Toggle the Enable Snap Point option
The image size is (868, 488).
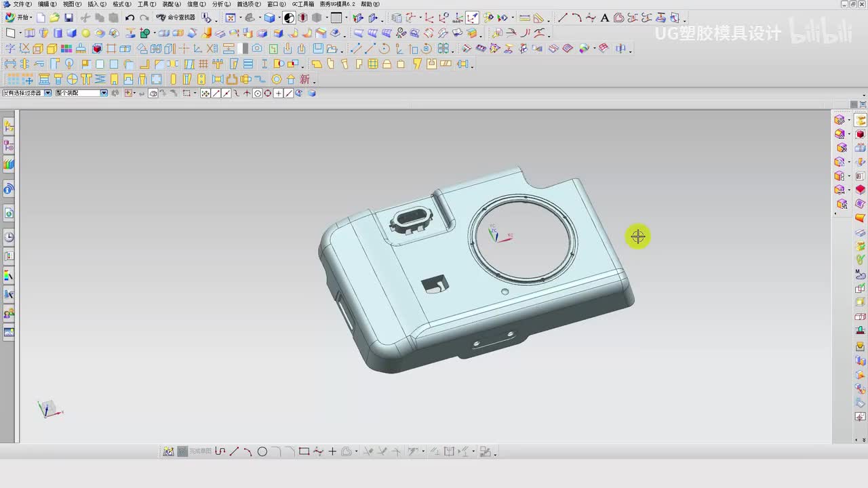[205, 94]
